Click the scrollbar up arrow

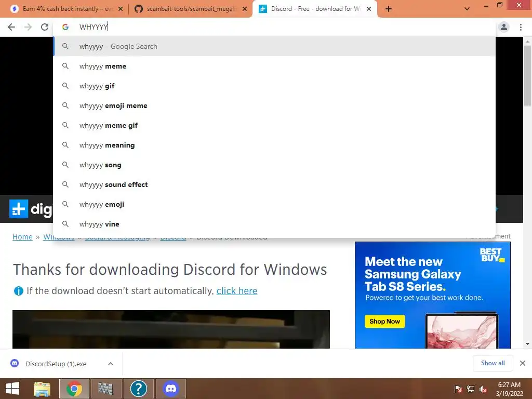527,41
